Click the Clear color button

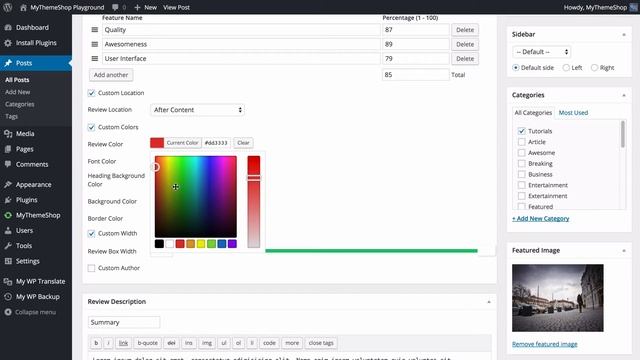[x=243, y=143]
